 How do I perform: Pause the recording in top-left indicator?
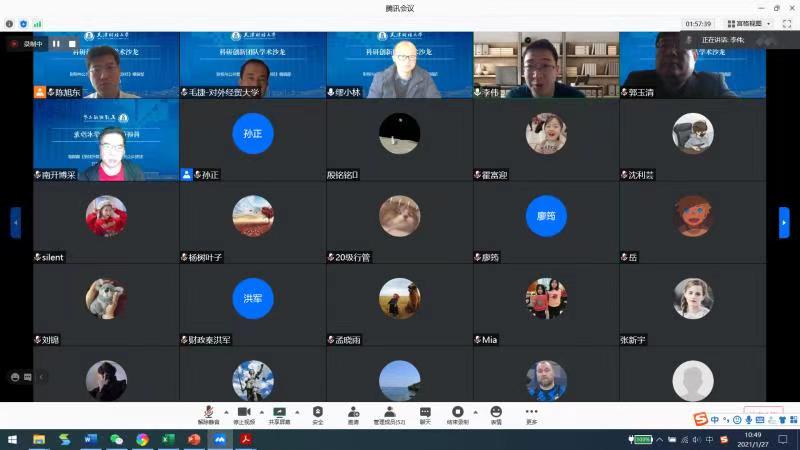click(x=56, y=44)
